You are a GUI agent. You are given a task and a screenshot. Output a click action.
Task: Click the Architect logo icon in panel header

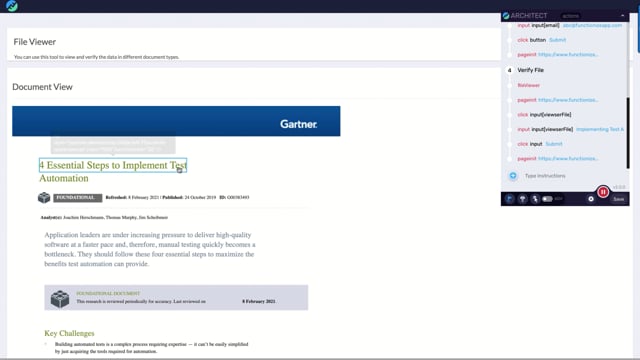point(506,16)
